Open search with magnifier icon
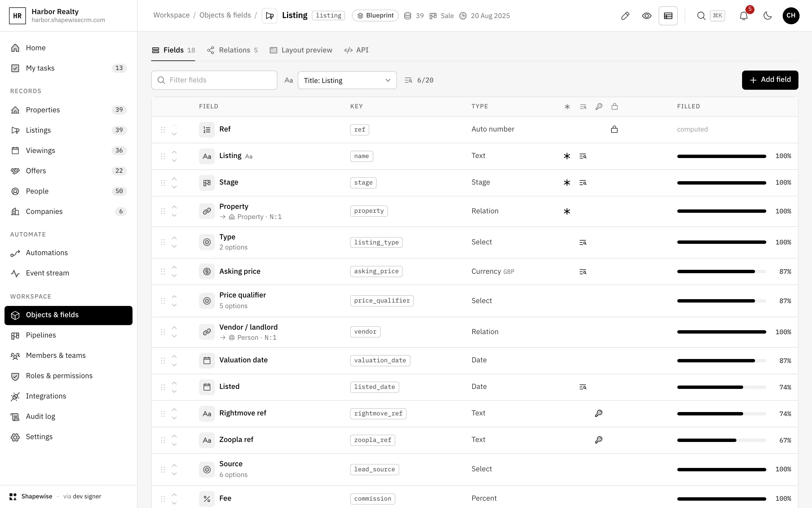 (x=701, y=16)
